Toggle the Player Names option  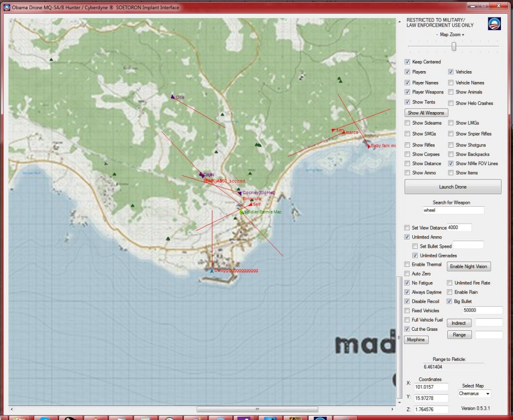coord(407,83)
